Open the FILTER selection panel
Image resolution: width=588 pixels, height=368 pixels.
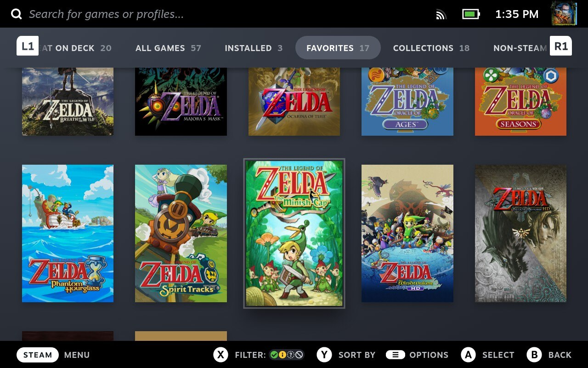click(251, 355)
